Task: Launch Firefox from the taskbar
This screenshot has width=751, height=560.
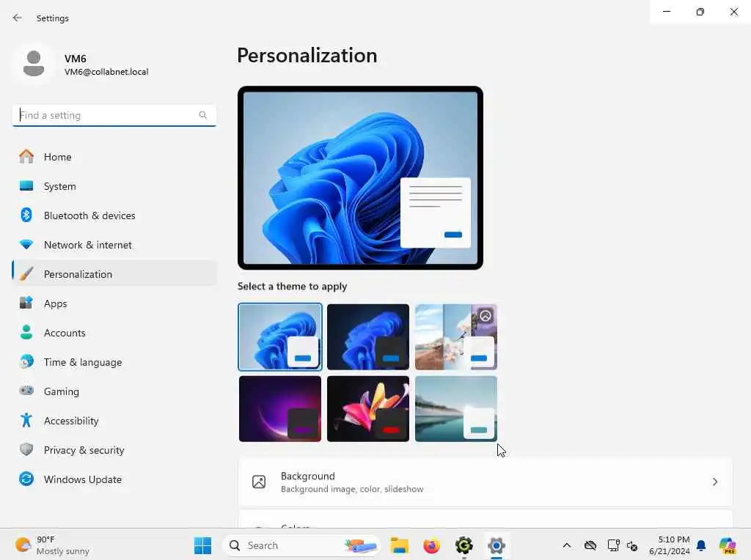Action: [x=431, y=545]
